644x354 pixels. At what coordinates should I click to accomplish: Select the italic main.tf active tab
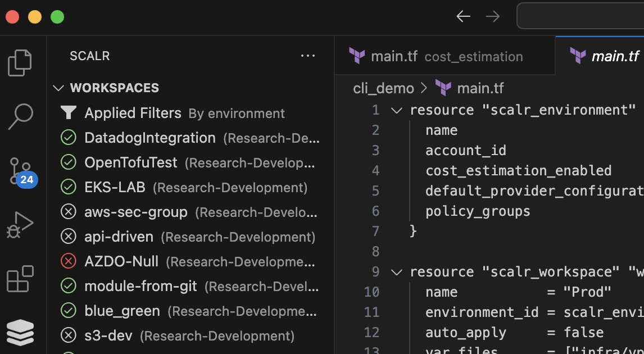tap(600, 56)
